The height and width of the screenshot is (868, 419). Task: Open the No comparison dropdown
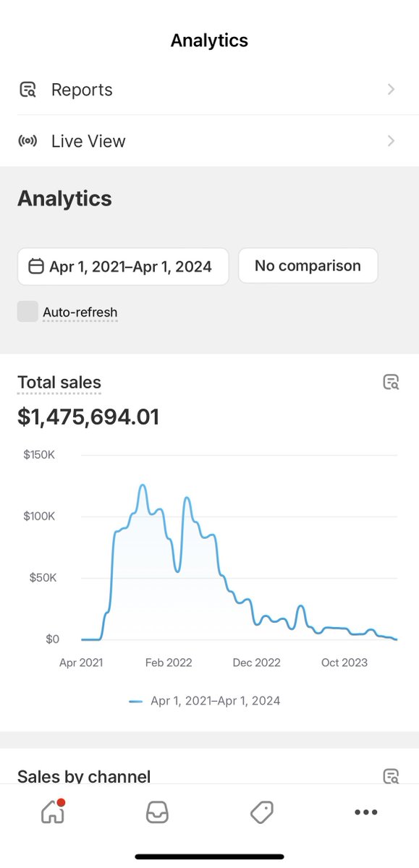(x=308, y=265)
